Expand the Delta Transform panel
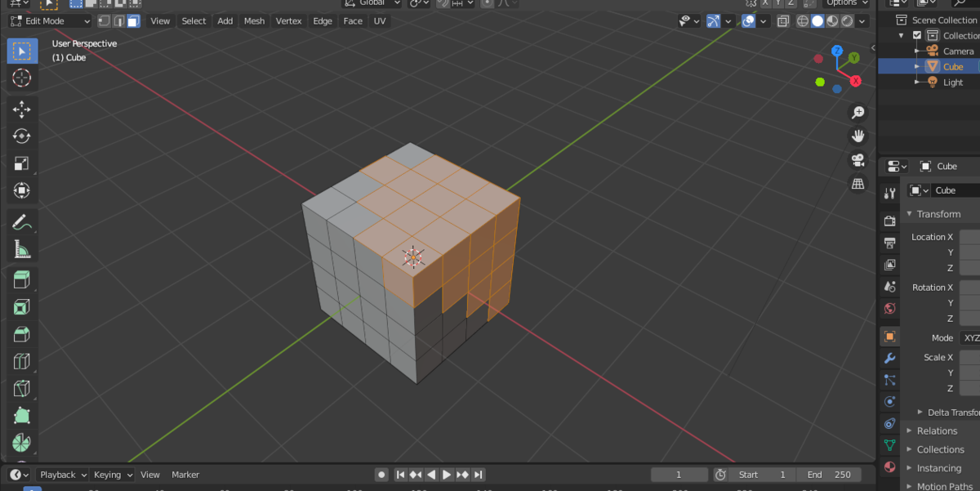The height and width of the screenshot is (491, 980). [x=947, y=413]
